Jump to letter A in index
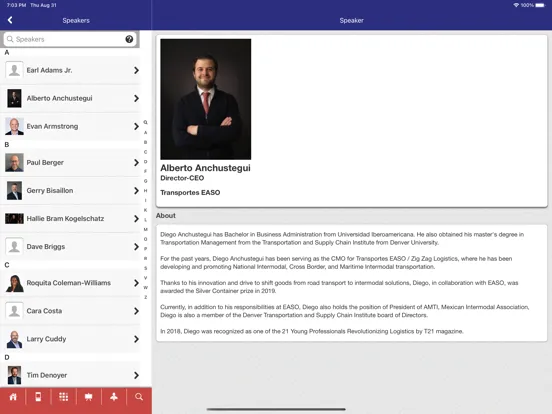The height and width of the screenshot is (414, 552). point(145,133)
